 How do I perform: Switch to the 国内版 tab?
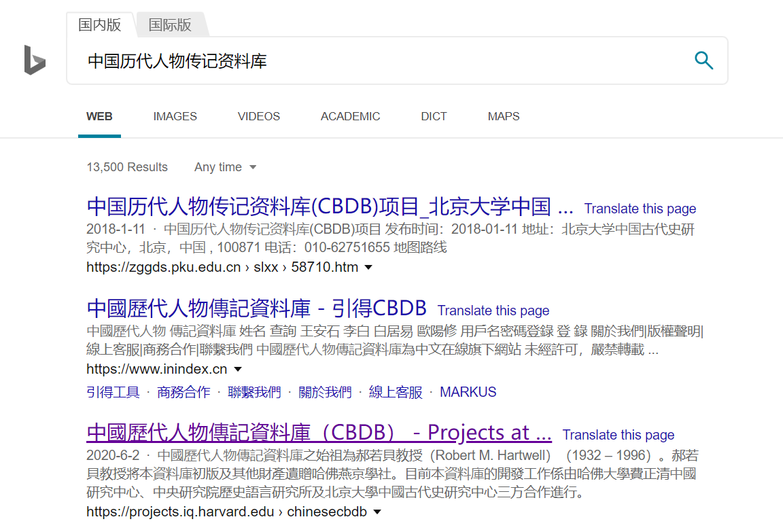(100, 24)
